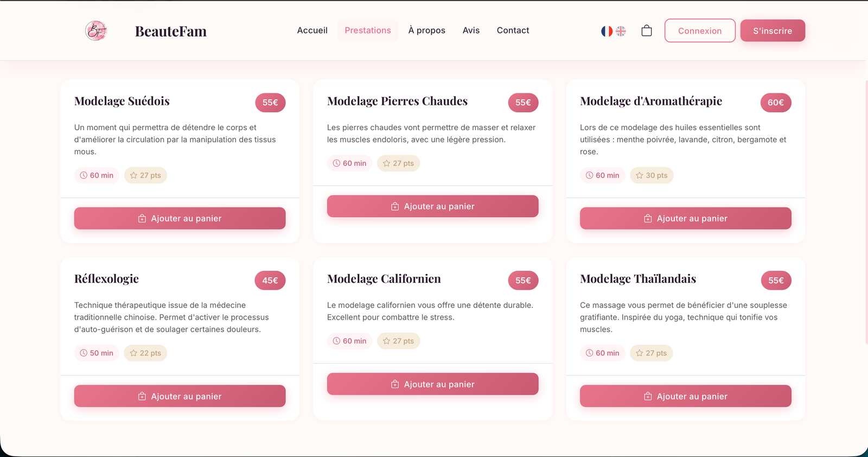Click the 45€ price badge on Réflexologie

[x=270, y=281]
